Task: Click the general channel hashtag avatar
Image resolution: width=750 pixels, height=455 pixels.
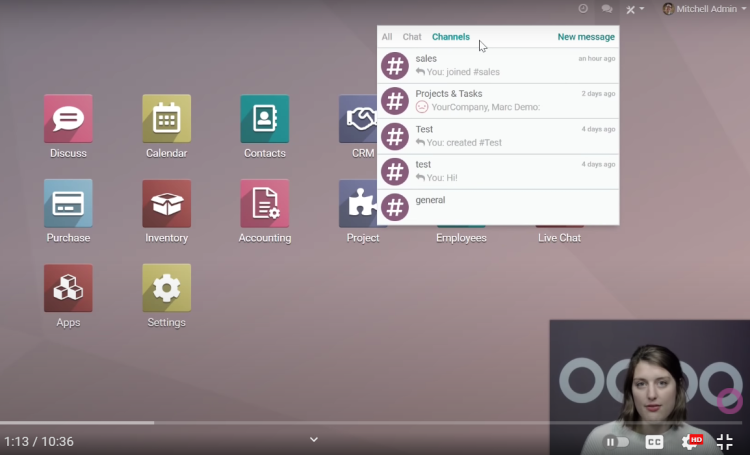Action: pos(395,207)
